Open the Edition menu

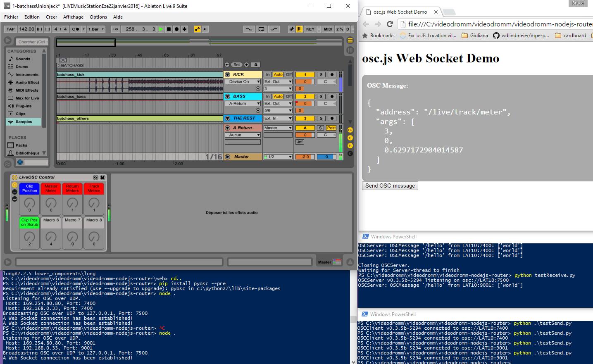click(x=32, y=17)
